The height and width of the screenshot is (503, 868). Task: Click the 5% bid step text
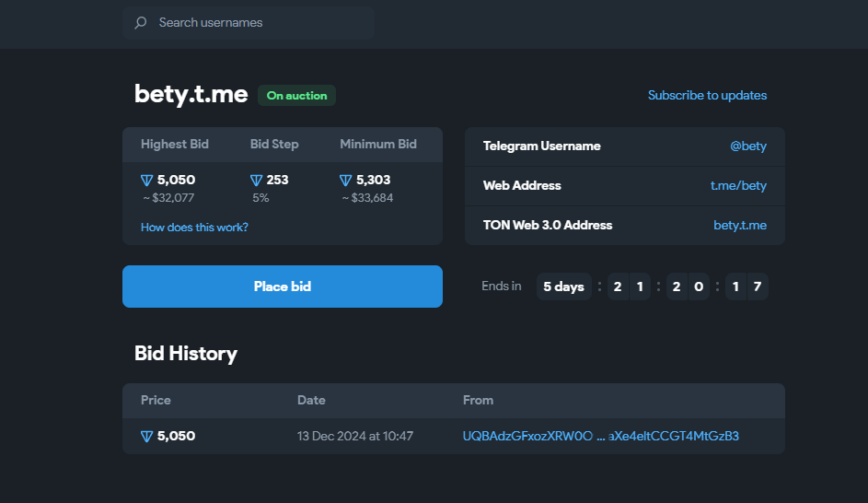click(260, 198)
